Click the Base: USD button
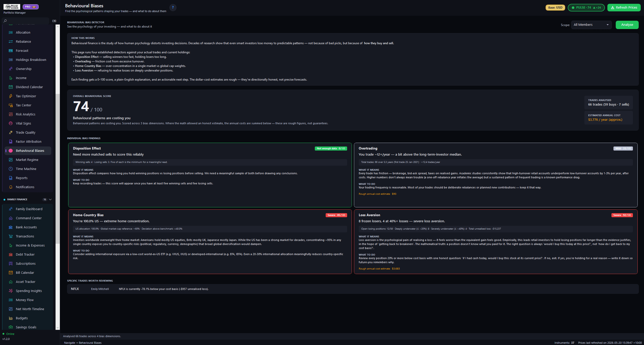Image resolution: width=644 pixels, height=345 pixels. click(x=555, y=8)
